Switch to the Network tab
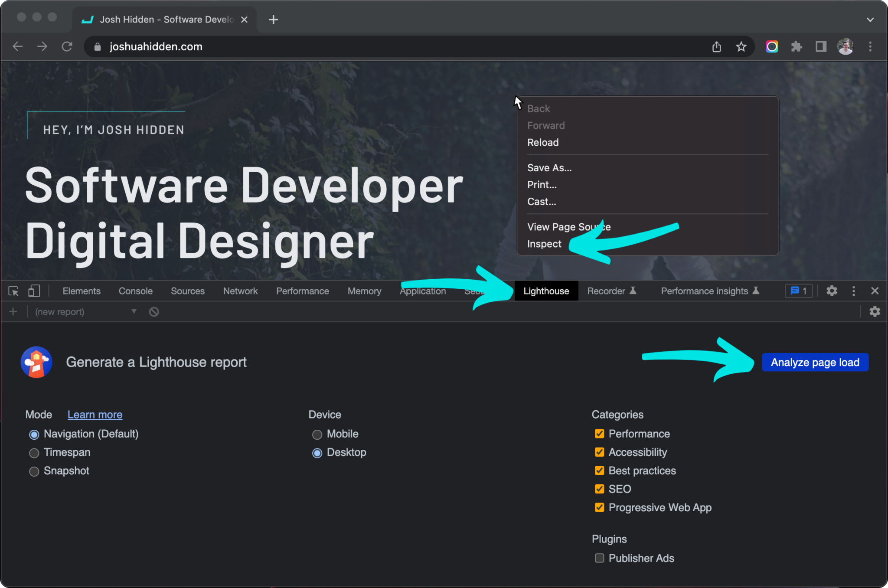888x588 pixels. coord(240,291)
